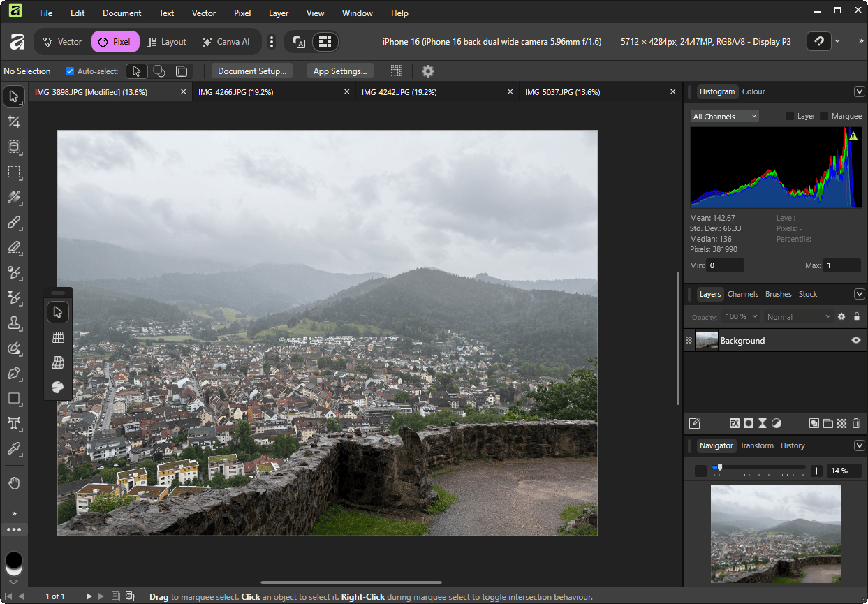The image size is (868, 604).
Task: Enable the Marquee checkbox in Histogram panel
Action: point(824,116)
